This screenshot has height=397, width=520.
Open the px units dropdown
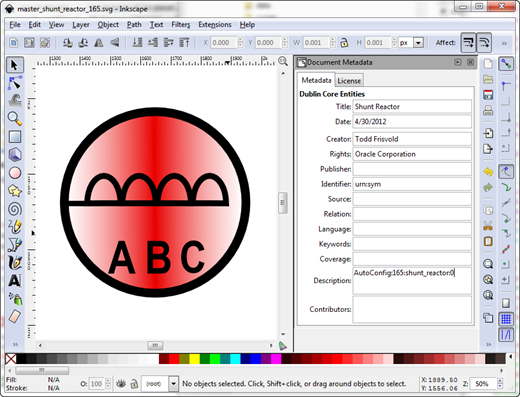(418, 43)
